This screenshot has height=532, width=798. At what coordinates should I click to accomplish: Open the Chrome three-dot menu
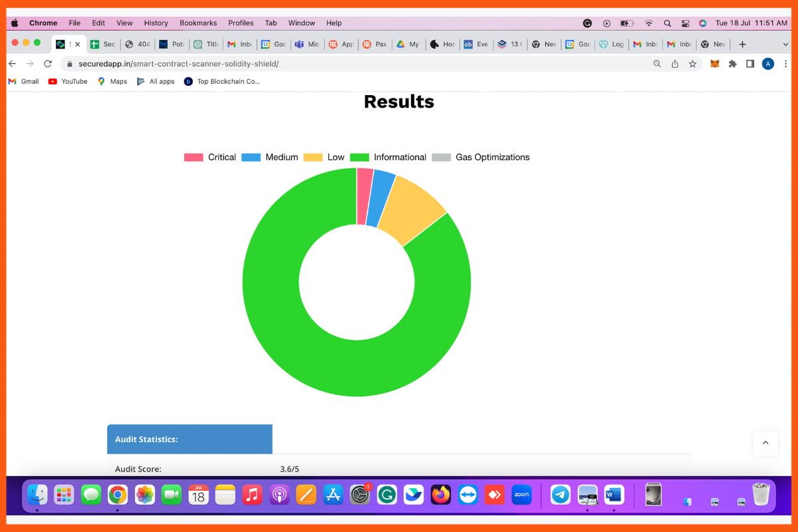coord(787,63)
